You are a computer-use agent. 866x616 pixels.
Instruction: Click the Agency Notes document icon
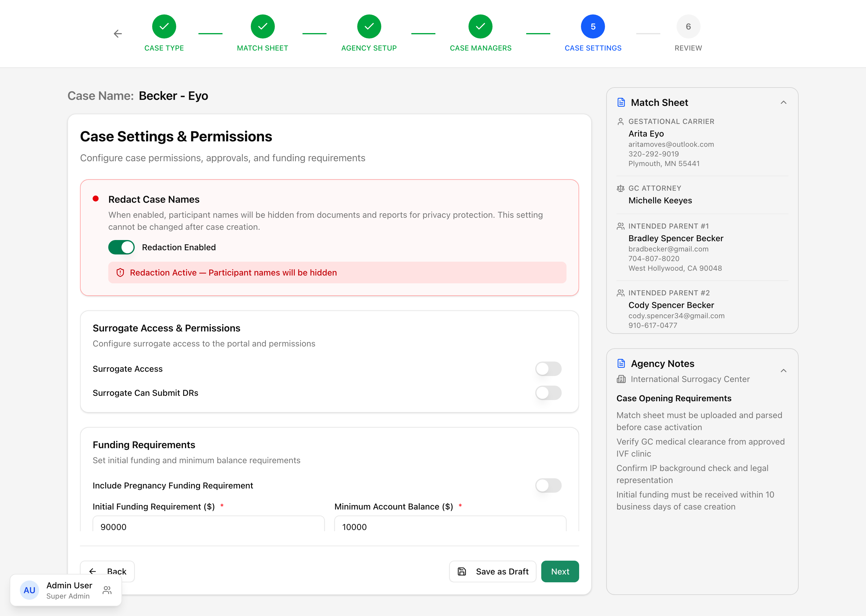click(x=621, y=363)
